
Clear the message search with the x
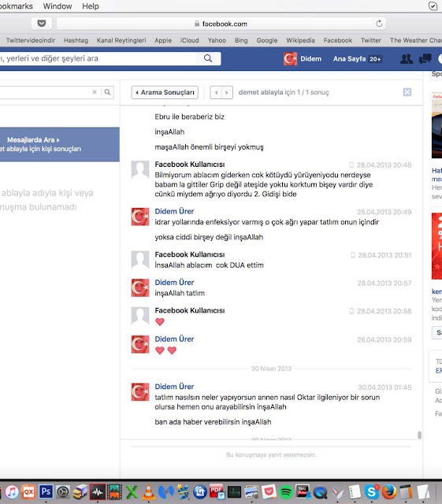(x=95, y=92)
